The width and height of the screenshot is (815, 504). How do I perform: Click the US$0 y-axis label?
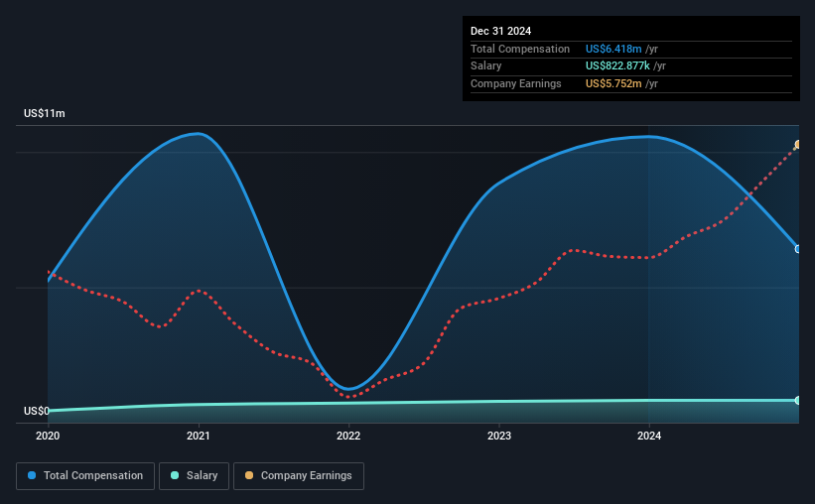37,411
